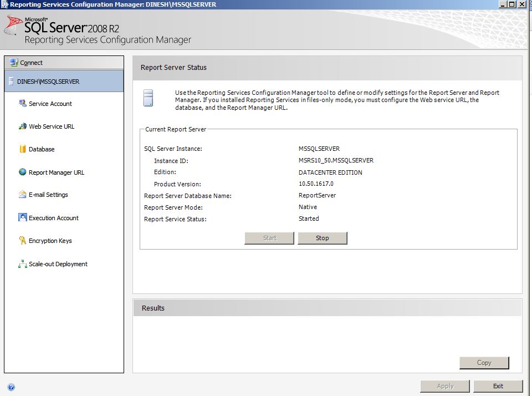
Task: Click the Scale-out Deployment icon
Action: tap(22, 264)
